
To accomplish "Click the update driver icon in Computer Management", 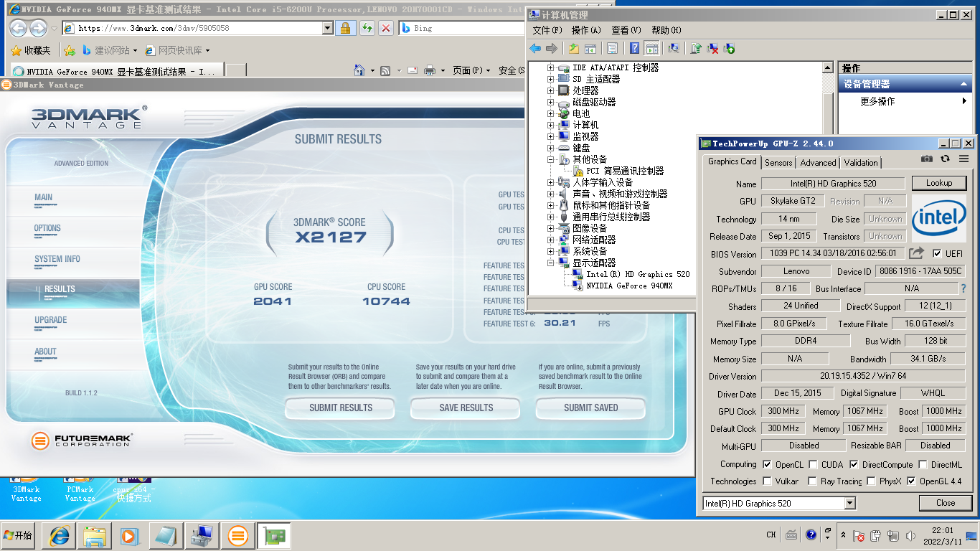I will point(696,48).
